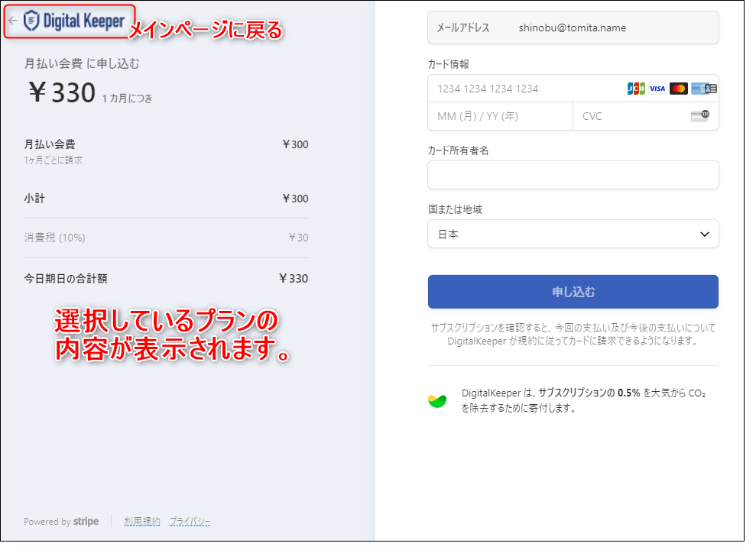This screenshot has width=756, height=553.
Task: Click the CVC card hint icon
Action: [699, 116]
